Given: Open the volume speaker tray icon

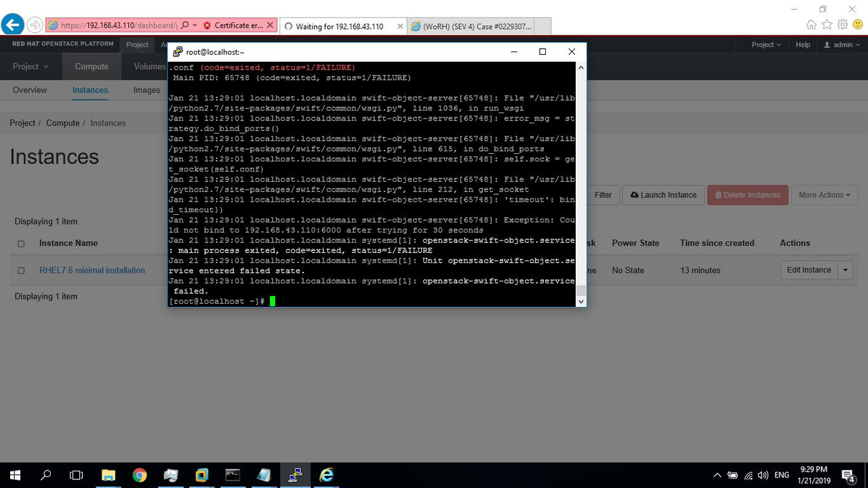Looking at the screenshot, I should click(x=763, y=475).
